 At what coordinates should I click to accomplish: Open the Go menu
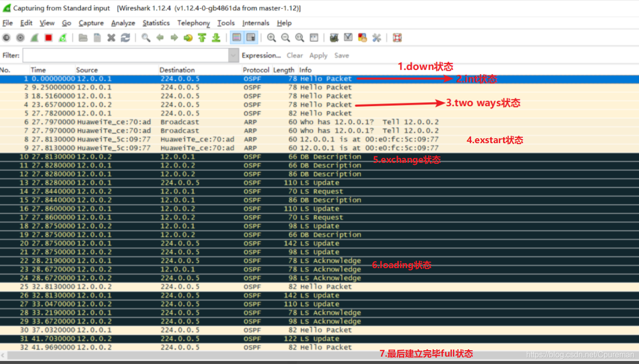tap(66, 23)
